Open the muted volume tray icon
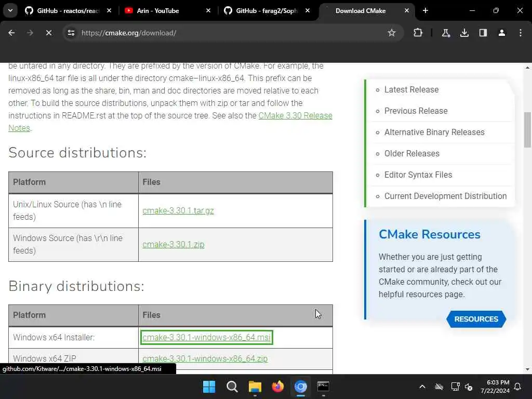 point(469,387)
